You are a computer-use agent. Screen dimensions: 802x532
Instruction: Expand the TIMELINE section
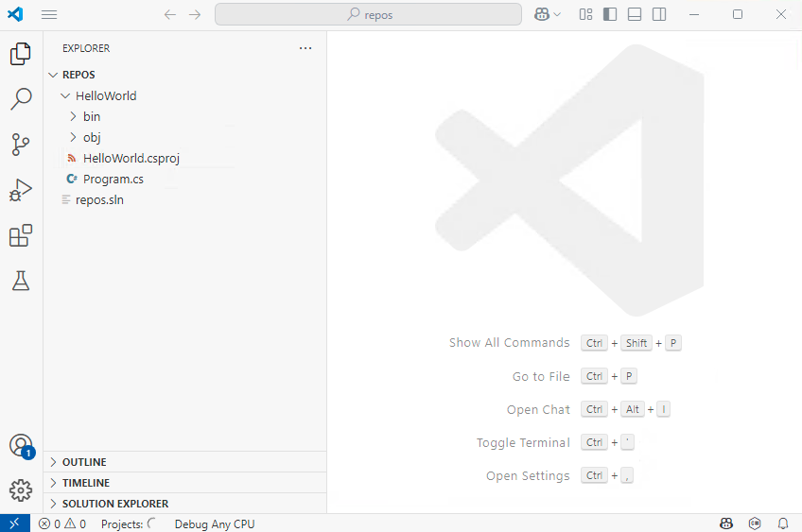(x=185, y=483)
